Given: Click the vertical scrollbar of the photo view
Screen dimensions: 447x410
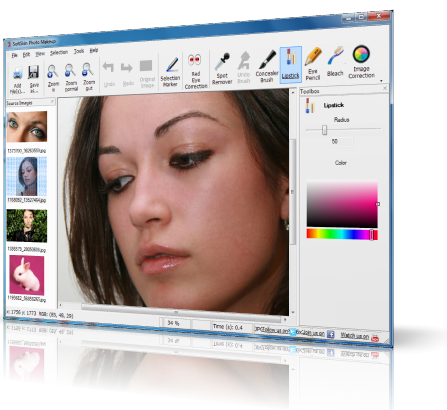Looking at the screenshot, I should click(x=293, y=192).
